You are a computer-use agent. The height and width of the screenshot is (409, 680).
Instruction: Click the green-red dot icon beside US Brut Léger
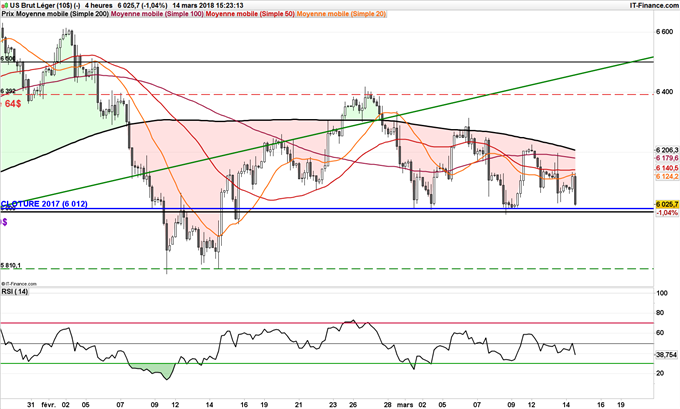tap(4, 6)
